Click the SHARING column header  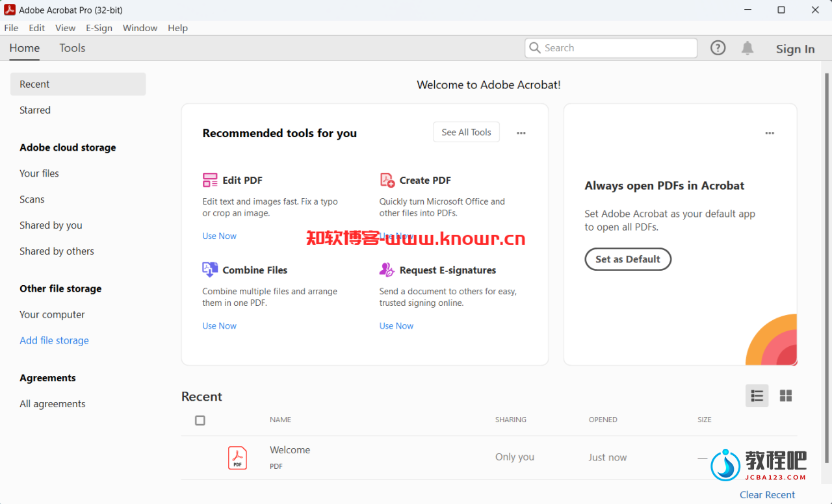[511, 420]
